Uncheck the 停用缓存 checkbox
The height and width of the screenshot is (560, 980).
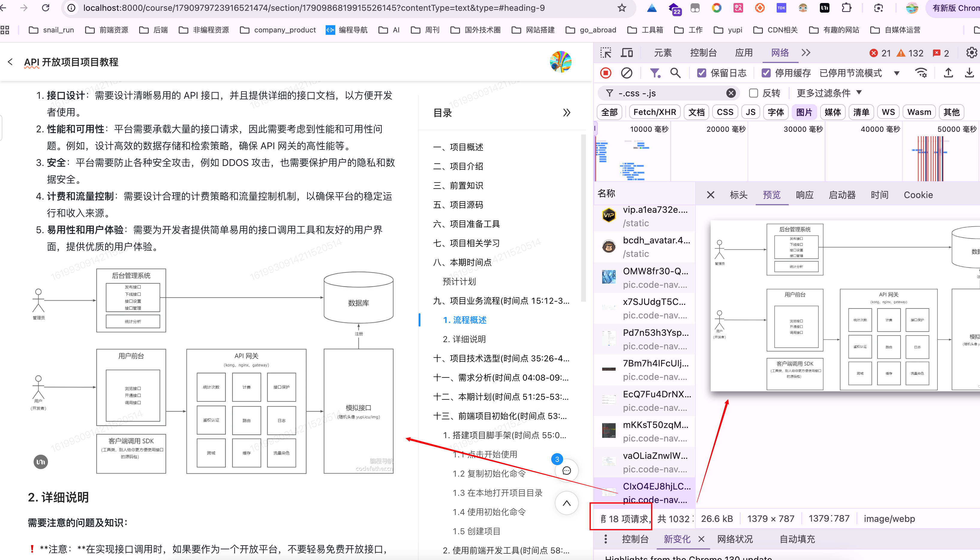click(x=766, y=73)
